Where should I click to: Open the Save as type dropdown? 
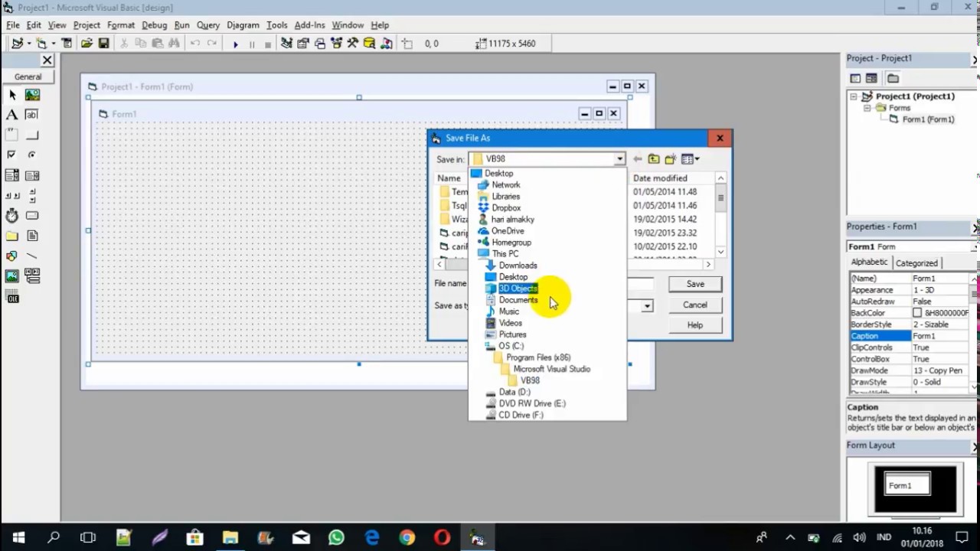point(647,306)
